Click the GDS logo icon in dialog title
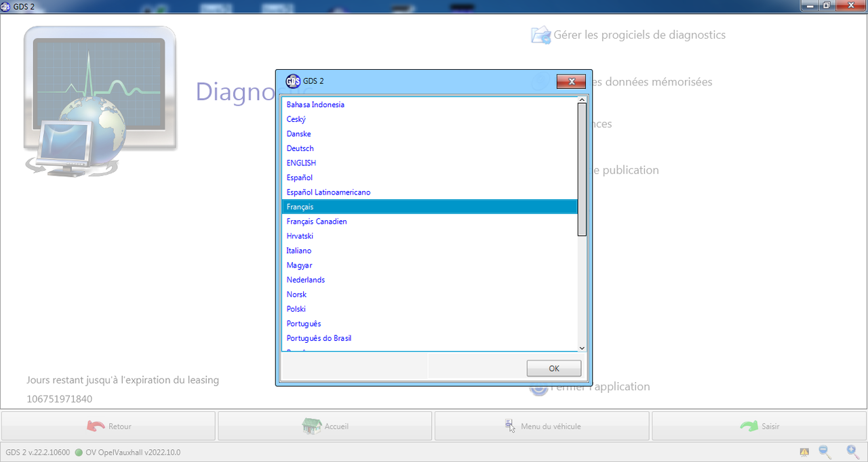This screenshot has height=462, width=868. point(293,81)
